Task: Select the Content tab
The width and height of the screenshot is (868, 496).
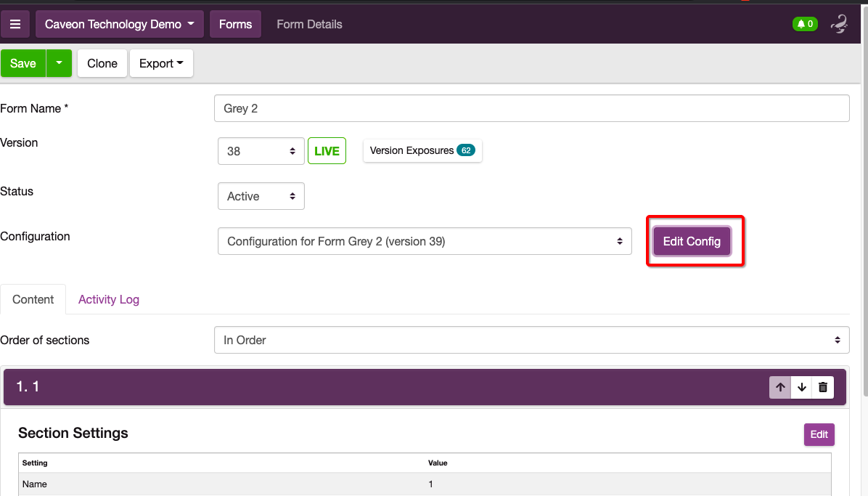Action: 33,299
